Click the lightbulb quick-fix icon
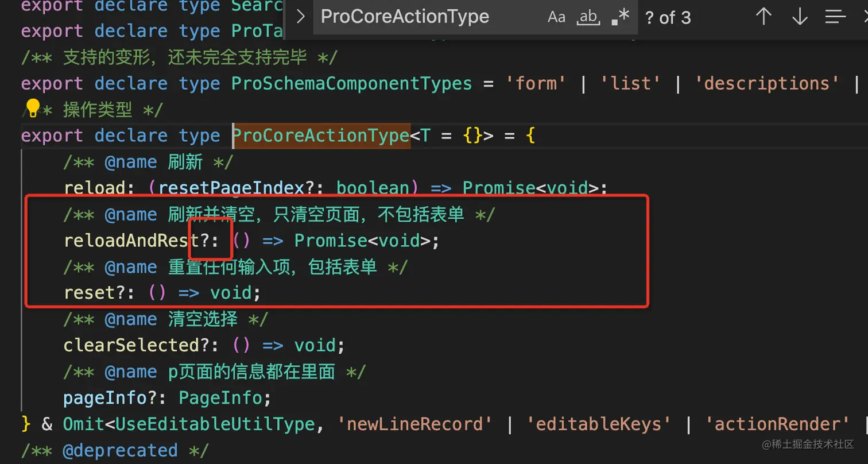This screenshot has height=464, width=868. tap(33, 107)
